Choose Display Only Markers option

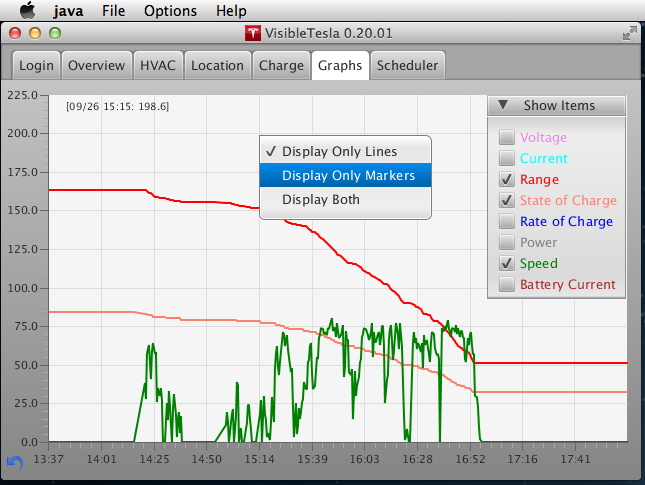coord(346,175)
